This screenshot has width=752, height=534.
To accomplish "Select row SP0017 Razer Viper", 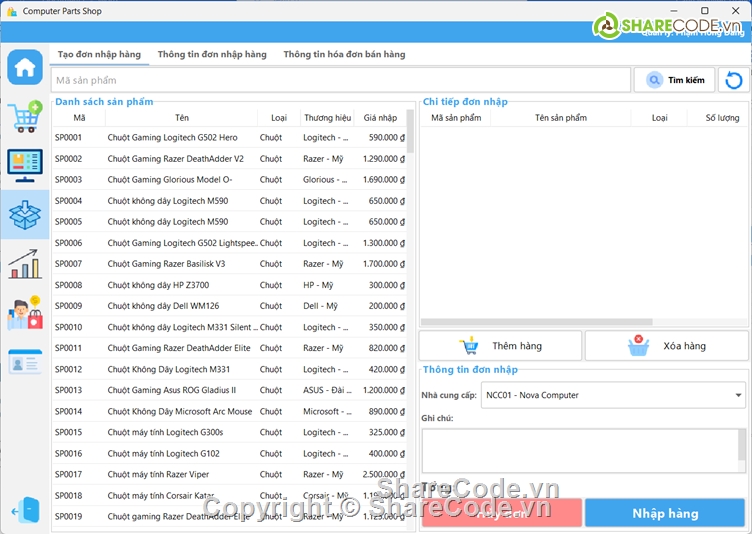I will coord(229,475).
